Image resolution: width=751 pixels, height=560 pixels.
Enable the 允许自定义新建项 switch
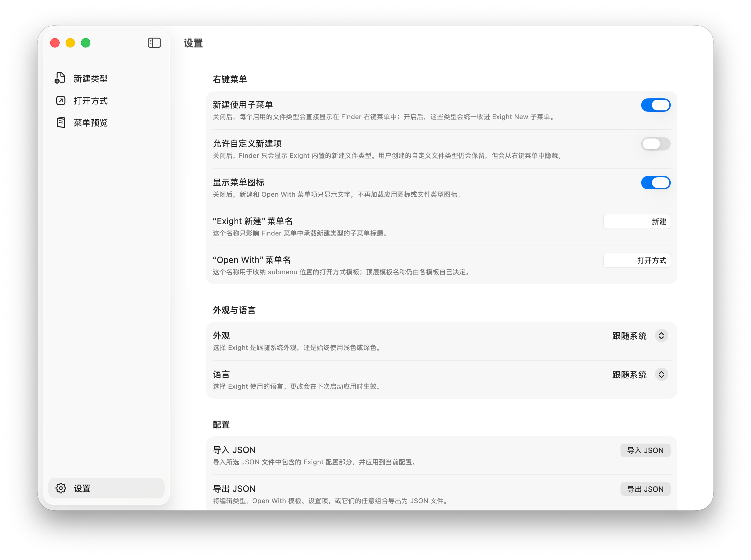pyautogui.click(x=656, y=144)
